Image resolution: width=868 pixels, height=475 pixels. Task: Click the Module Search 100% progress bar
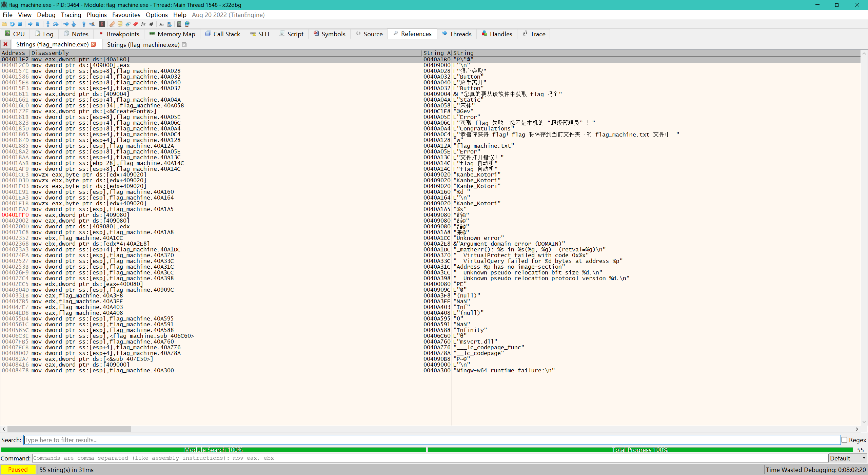coord(213,450)
